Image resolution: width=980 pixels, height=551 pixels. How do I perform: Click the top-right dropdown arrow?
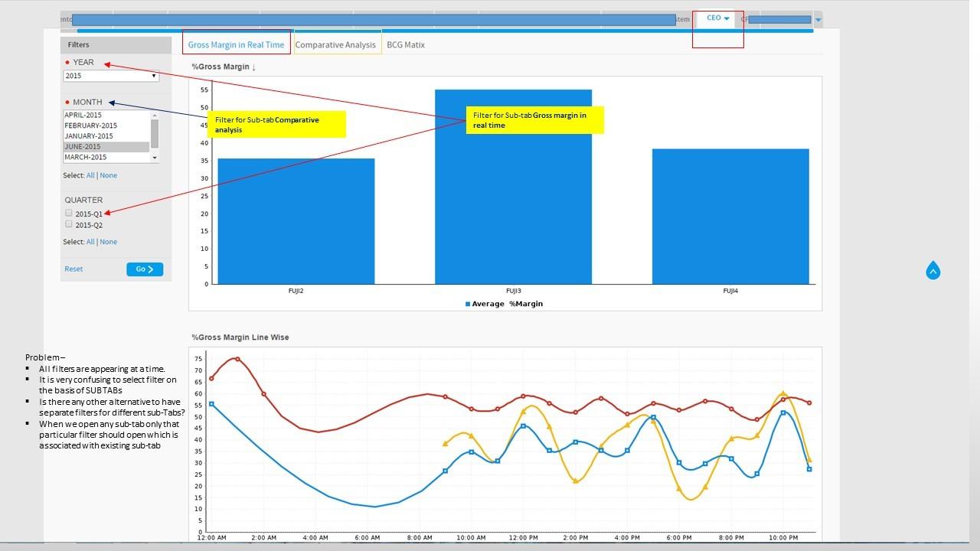[x=818, y=19]
